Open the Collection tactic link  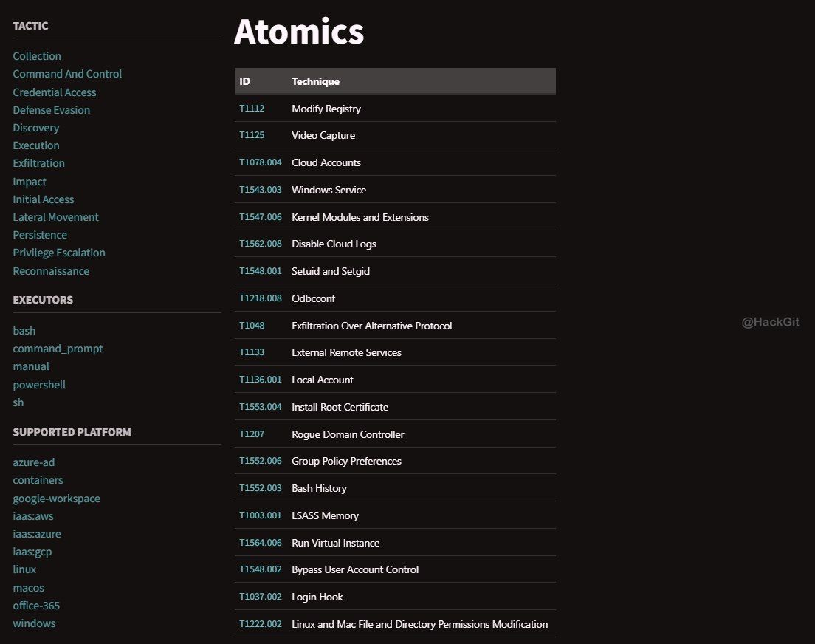[37, 56]
